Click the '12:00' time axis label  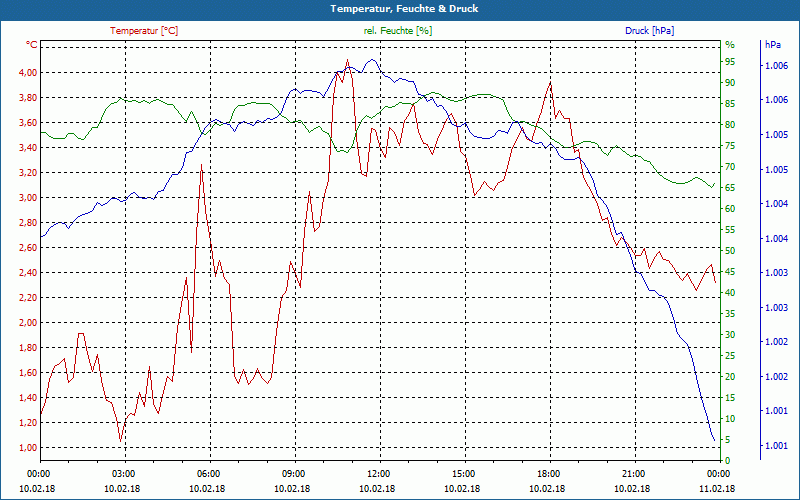(x=378, y=473)
